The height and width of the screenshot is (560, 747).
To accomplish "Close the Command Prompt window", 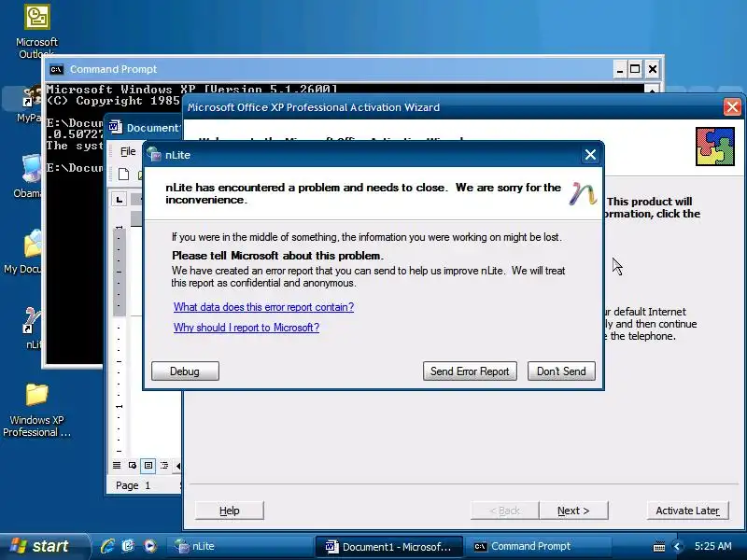I will click(652, 69).
